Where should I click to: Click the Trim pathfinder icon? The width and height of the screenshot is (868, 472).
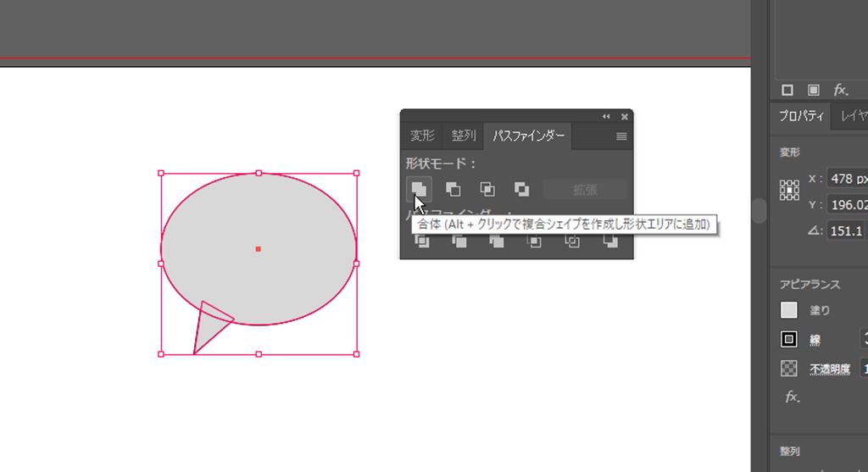(x=459, y=242)
